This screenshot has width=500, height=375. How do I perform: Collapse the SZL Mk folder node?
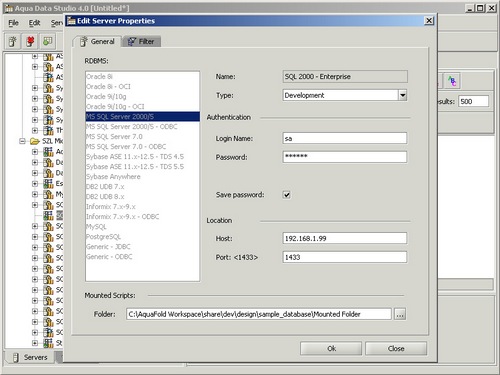coord(22,141)
